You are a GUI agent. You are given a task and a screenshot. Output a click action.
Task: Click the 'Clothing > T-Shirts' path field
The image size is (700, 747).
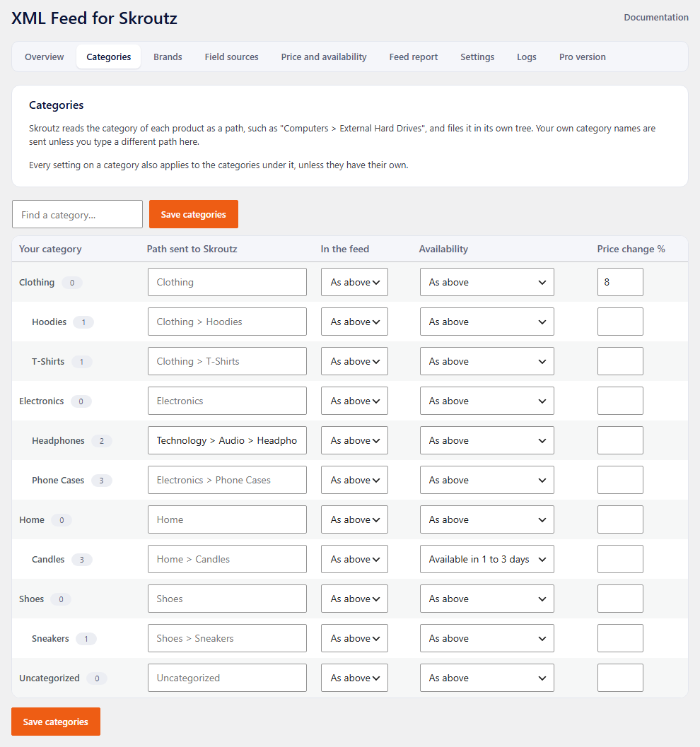(227, 361)
